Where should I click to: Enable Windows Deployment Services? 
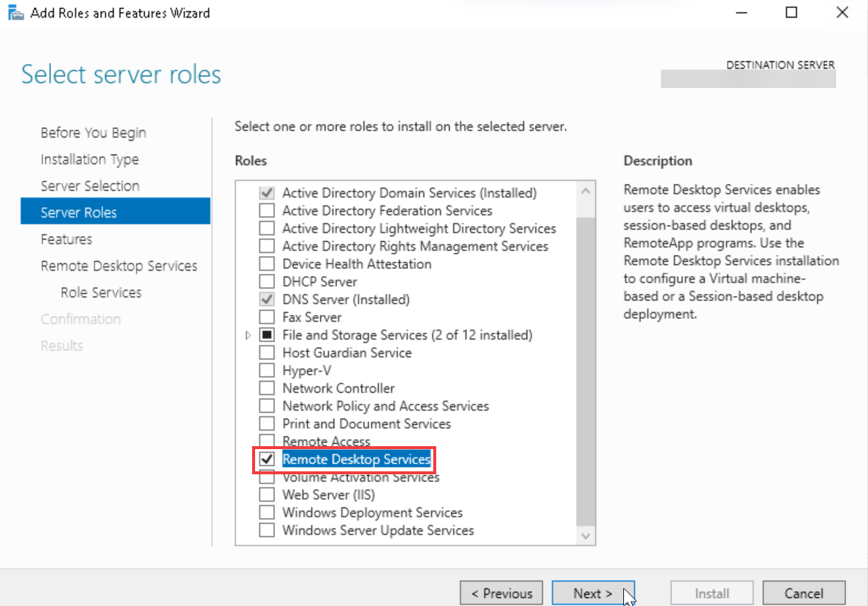coord(267,512)
